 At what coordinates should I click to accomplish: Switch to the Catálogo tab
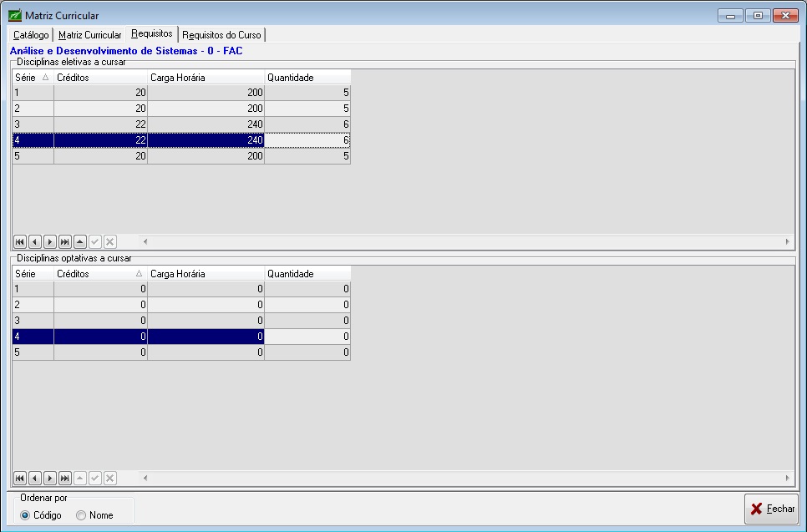32,35
